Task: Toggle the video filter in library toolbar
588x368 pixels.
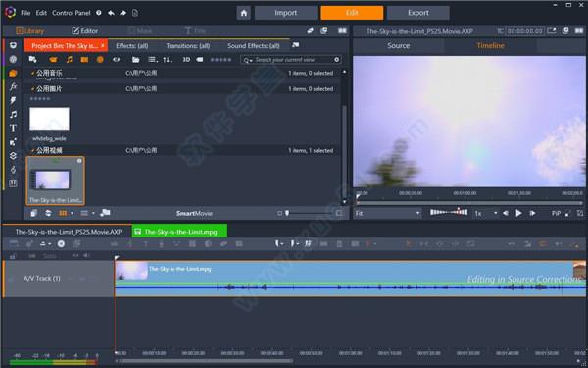Action: tap(53, 59)
